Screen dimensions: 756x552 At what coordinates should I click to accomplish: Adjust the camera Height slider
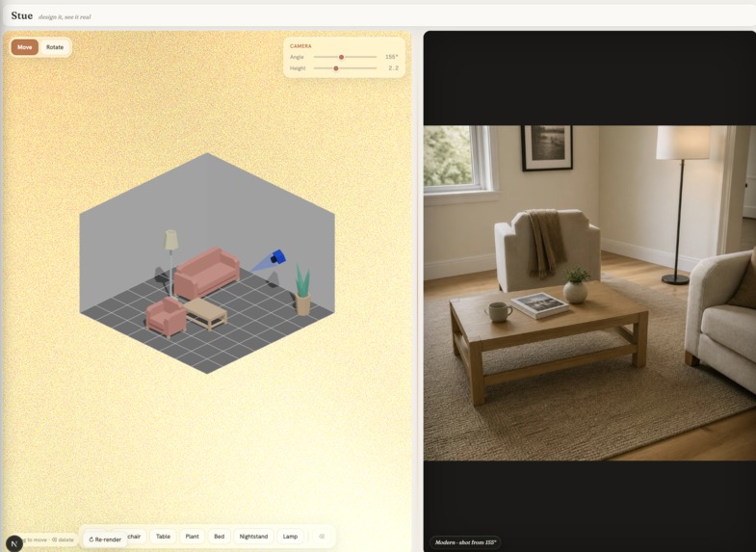[x=345, y=68]
